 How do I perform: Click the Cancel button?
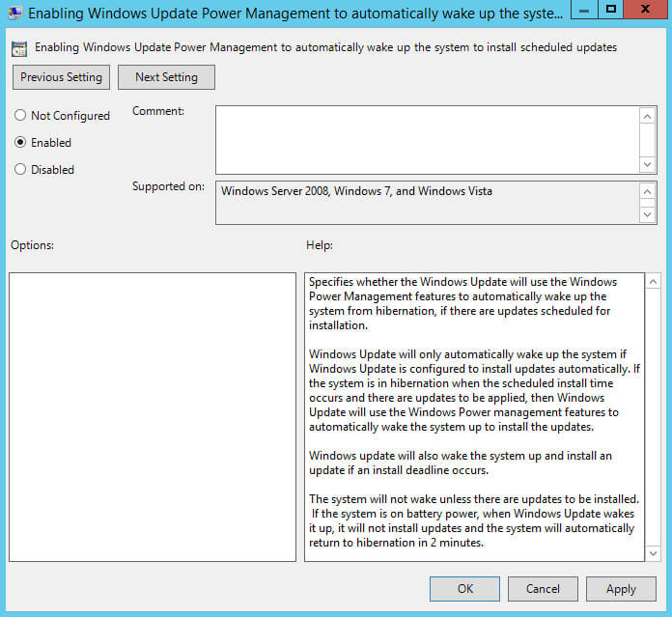[x=543, y=589]
